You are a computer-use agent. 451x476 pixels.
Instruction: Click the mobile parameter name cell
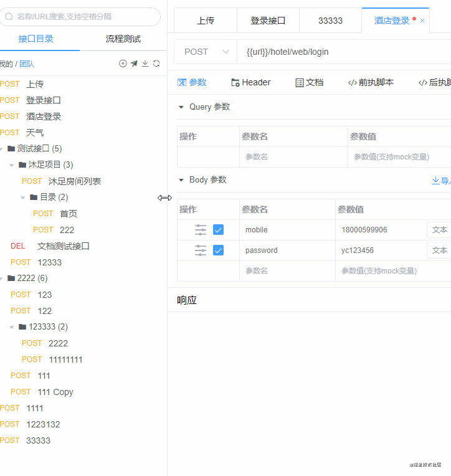[x=287, y=230]
